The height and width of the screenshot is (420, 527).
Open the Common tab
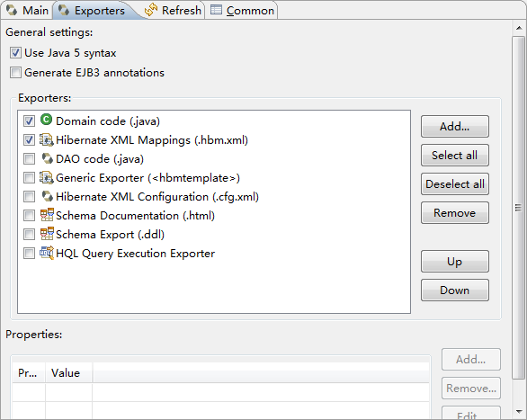(x=242, y=11)
